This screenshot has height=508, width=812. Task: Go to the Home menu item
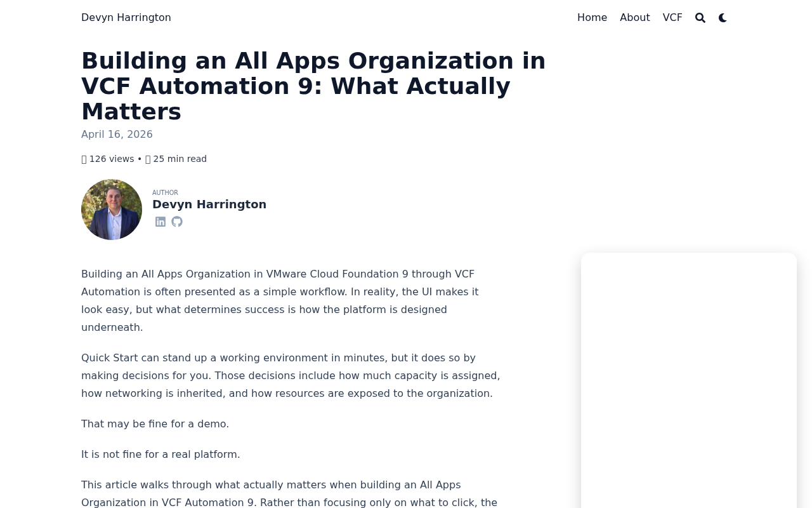(592, 18)
